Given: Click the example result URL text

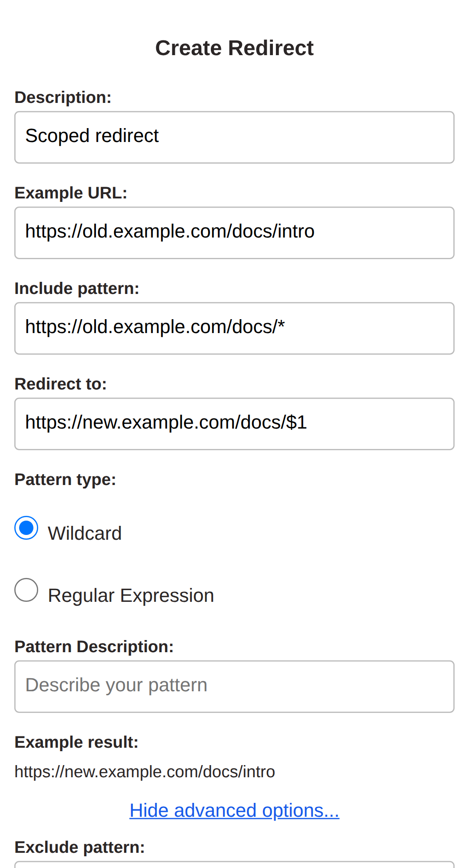Looking at the screenshot, I should click(144, 772).
